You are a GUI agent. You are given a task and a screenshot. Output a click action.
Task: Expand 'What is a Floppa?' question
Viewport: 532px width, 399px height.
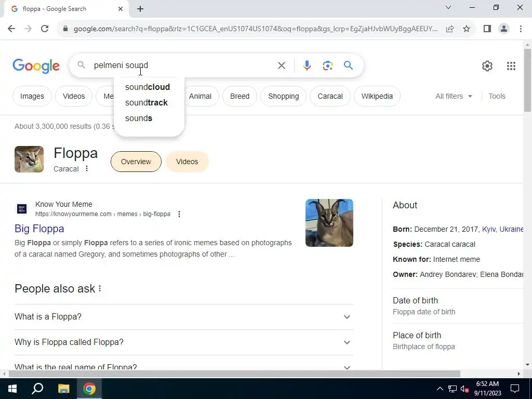pos(184,317)
